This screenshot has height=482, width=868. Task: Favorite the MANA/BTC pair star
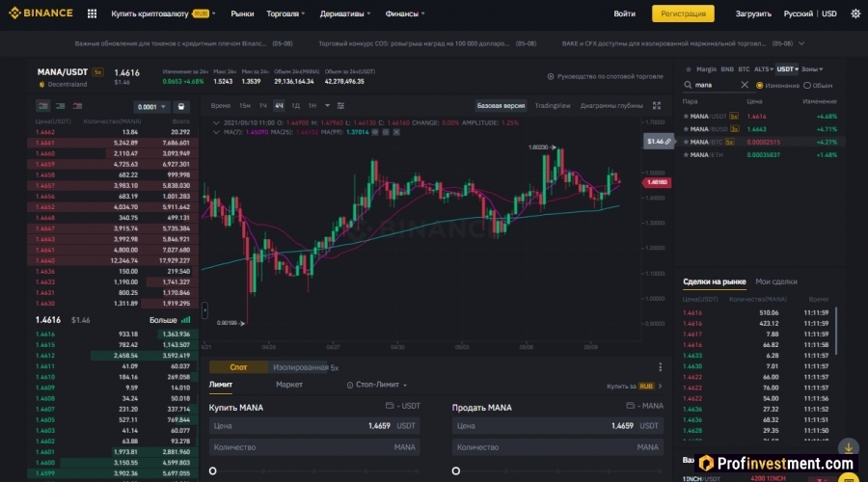(x=686, y=143)
